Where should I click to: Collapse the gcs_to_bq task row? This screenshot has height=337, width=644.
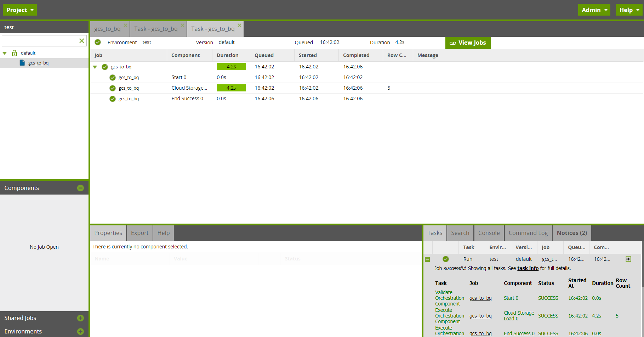pos(95,67)
